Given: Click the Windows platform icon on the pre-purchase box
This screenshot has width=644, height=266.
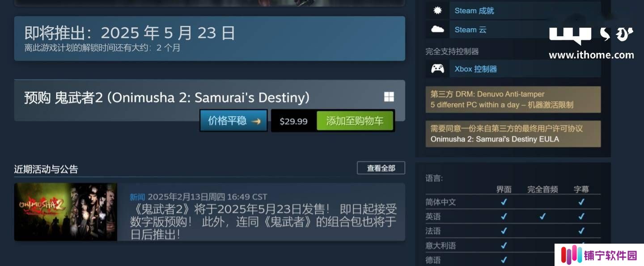Looking at the screenshot, I should click(x=389, y=97).
